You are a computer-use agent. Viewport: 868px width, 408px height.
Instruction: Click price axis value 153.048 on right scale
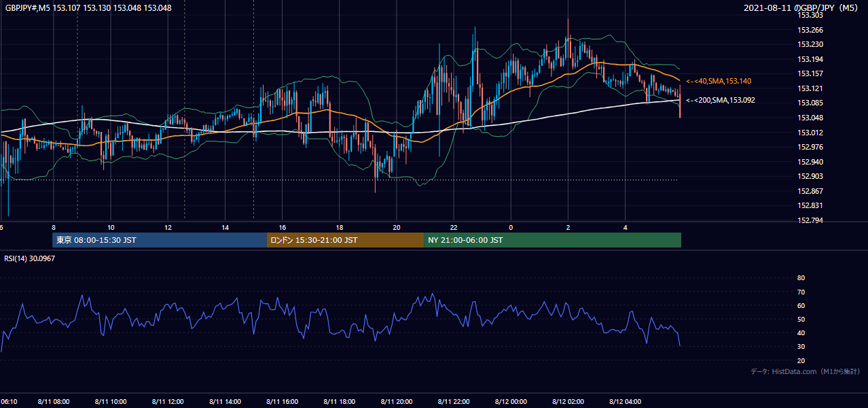tap(810, 118)
